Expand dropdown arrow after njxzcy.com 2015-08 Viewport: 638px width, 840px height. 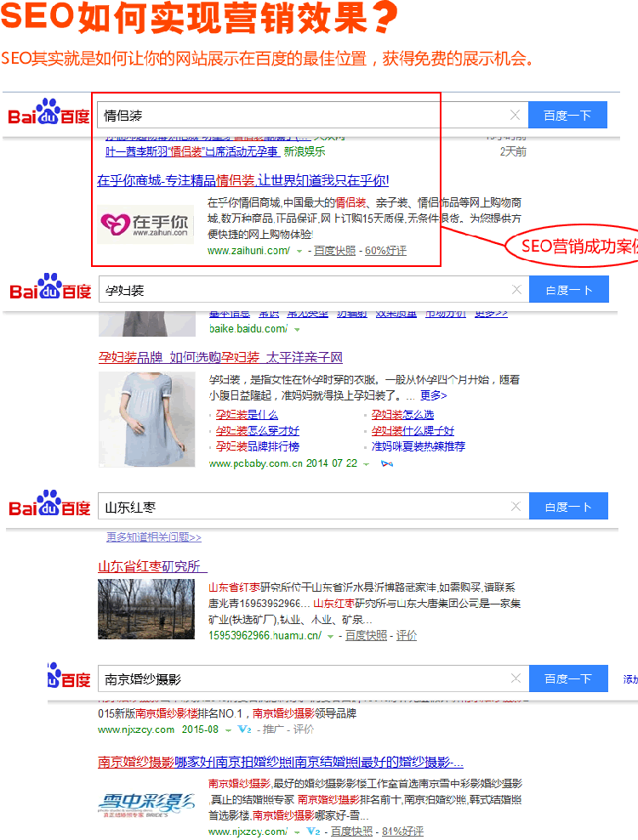tap(228, 730)
